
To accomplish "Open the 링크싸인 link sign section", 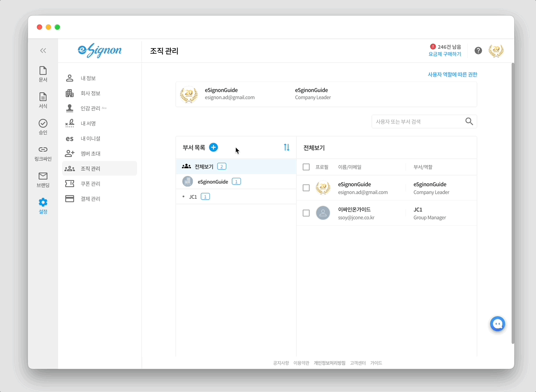I will (43, 153).
